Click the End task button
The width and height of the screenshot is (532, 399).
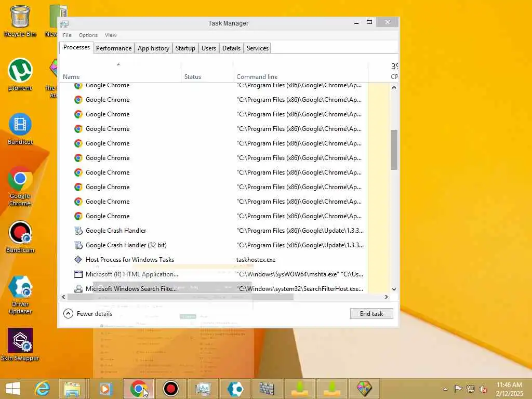[371, 313]
